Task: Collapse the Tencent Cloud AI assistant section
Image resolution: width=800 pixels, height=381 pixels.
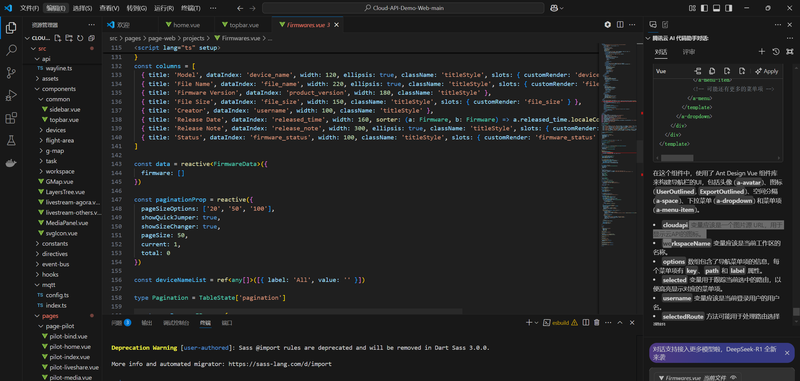Action: tap(648, 38)
